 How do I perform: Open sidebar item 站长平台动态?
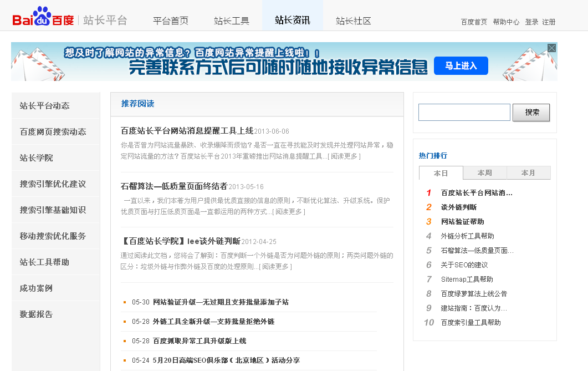click(56, 106)
